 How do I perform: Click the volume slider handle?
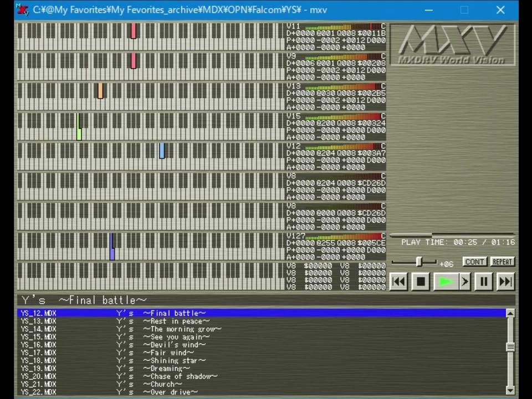(x=419, y=262)
